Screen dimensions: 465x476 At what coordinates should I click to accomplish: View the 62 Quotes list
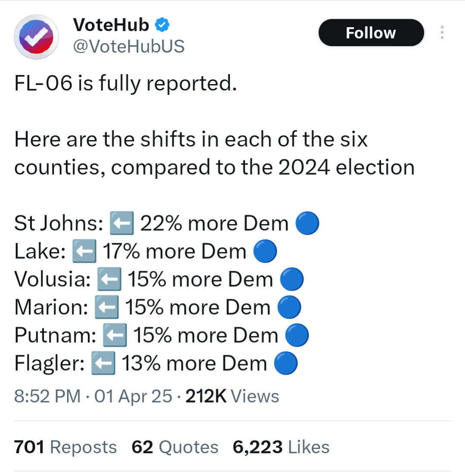click(175, 447)
